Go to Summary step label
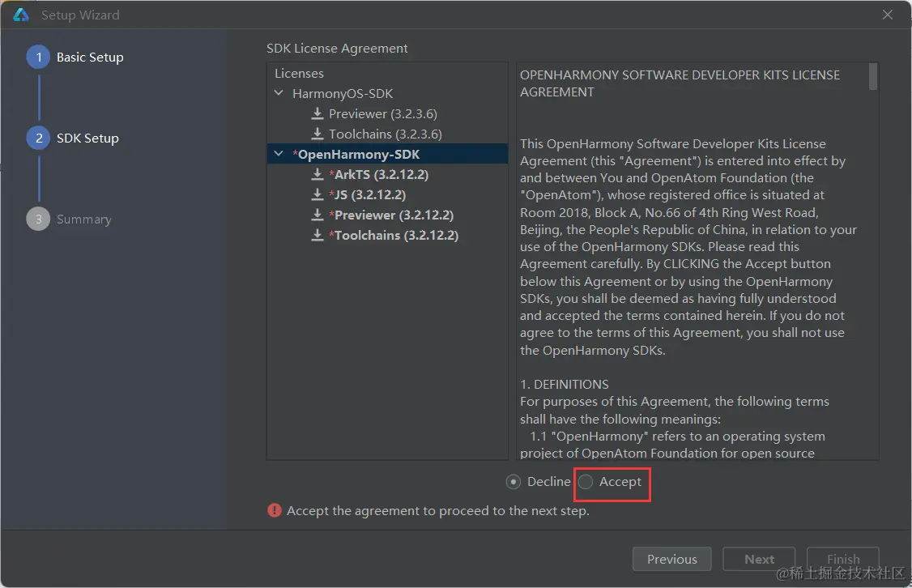912x588 pixels. tap(83, 219)
